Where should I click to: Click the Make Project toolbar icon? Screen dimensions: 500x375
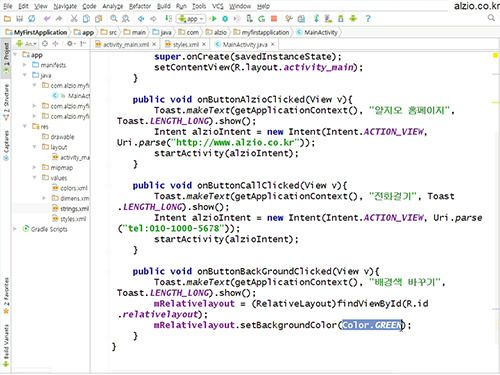click(169, 19)
